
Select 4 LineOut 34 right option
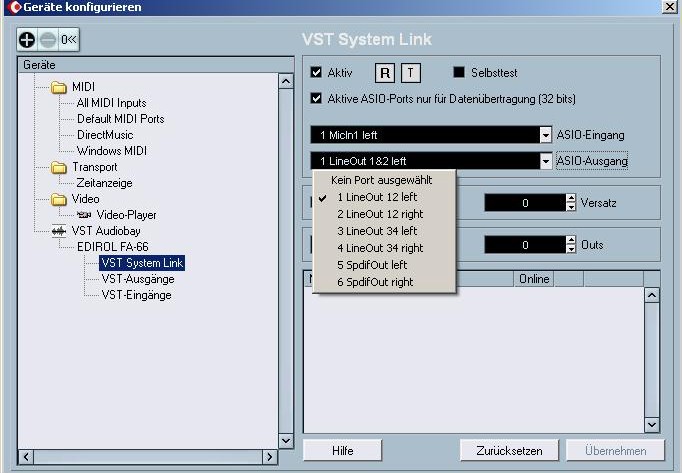coord(384,248)
